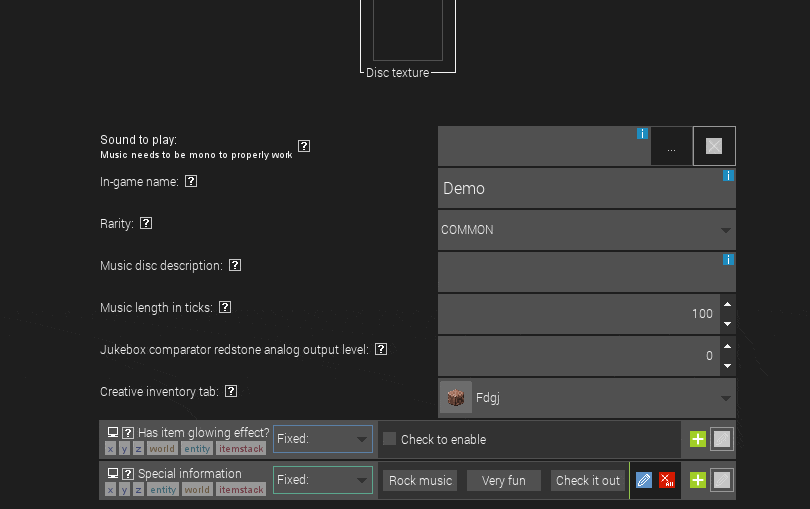Click the Disc texture label
The height and width of the screenshot is (509, 810).
(x=398, y=73)
